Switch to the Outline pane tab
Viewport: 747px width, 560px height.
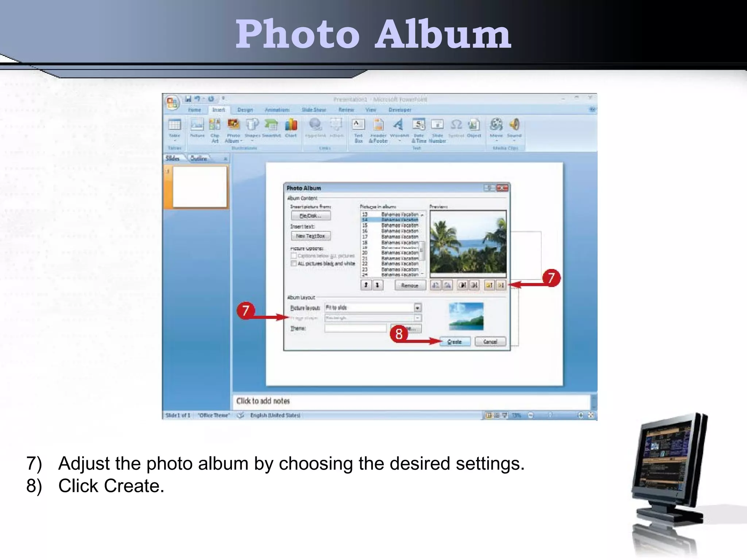click(x=199, y=158)
